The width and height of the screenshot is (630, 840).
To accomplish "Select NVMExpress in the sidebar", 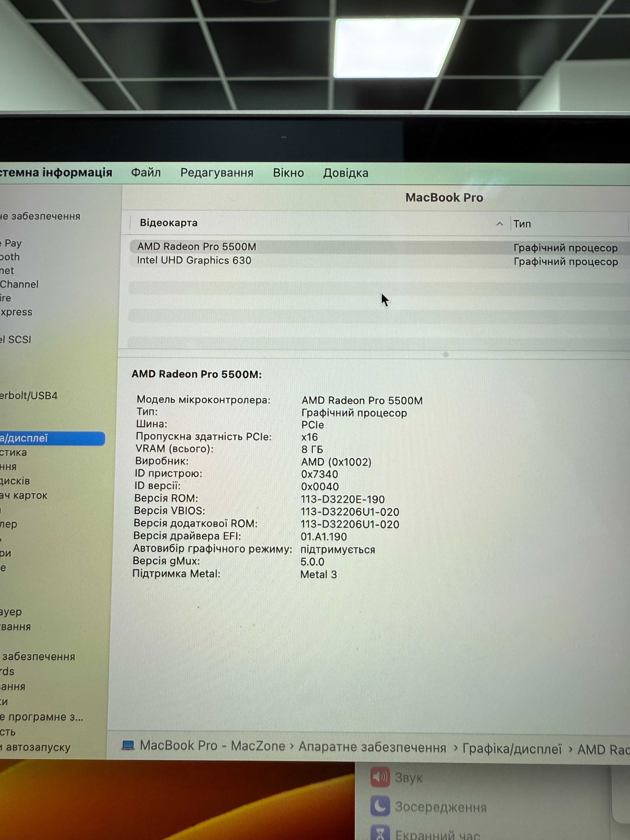I will (x=16, y=312).
